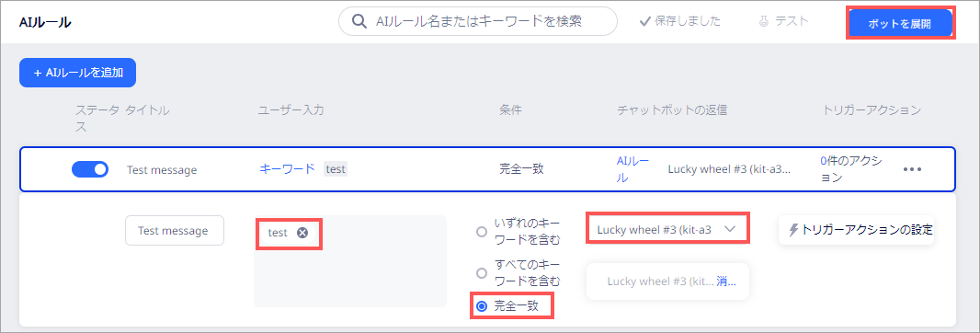Click 完全一致 in the rule row

[x=521, y=169]
